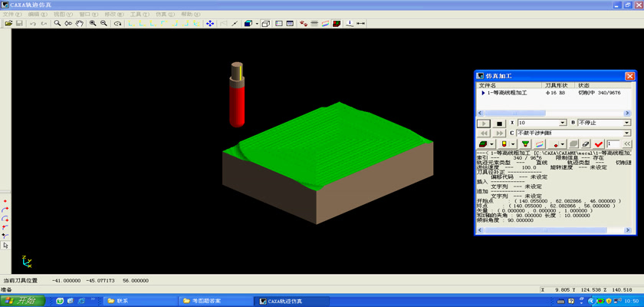Expand the red dot icon dropdown arrow
The width and height of the screenshot is (644, 307).
click(x=563, y=144)
